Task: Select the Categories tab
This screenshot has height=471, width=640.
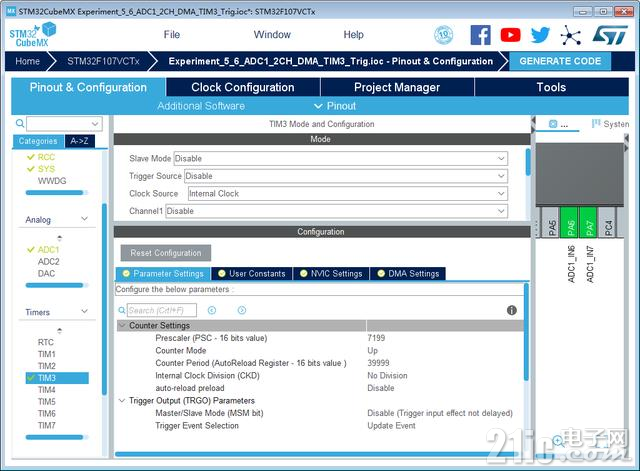Action: click(x=38, y=141)
